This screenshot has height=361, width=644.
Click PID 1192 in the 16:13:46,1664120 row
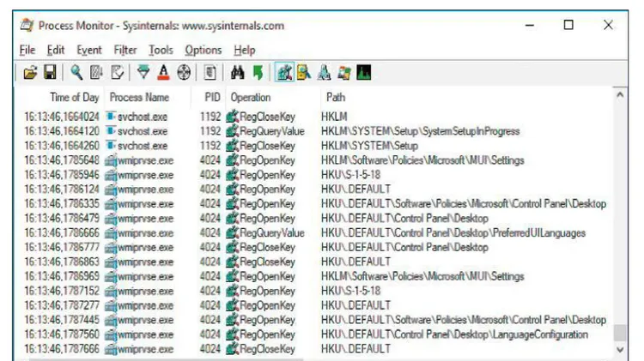[x=210, y=131]
